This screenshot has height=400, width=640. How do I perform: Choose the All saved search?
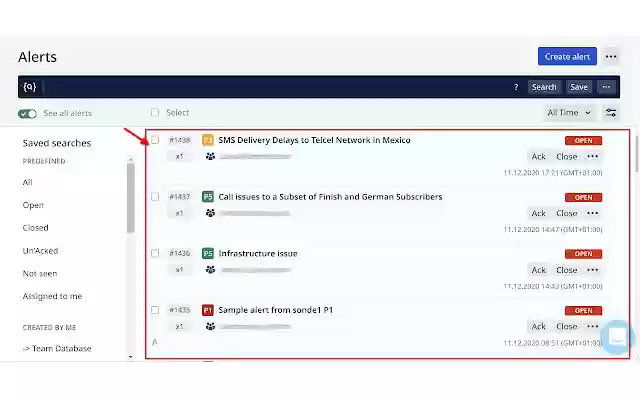27,182
